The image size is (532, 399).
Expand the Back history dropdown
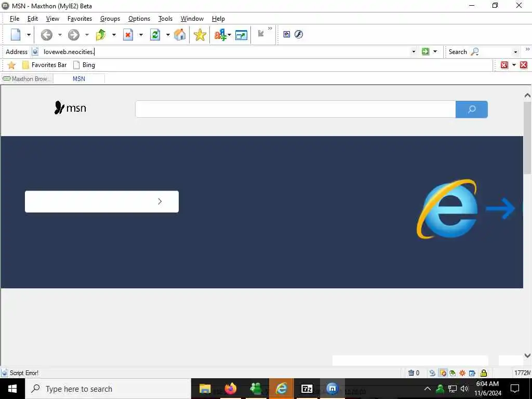click(x=60, y=35)
